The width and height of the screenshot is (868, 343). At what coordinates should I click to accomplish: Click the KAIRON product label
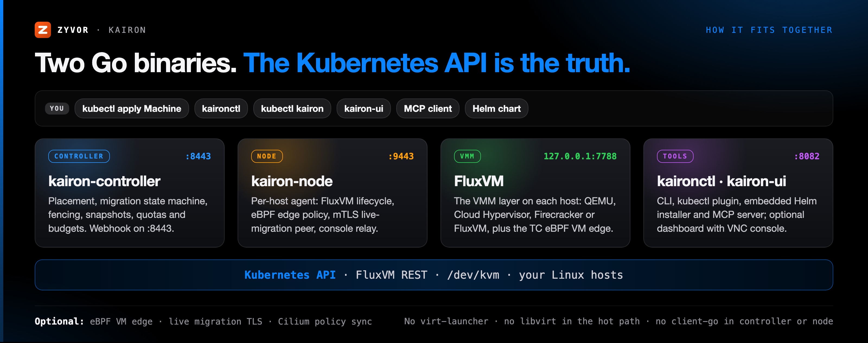(x=127, y=30)
